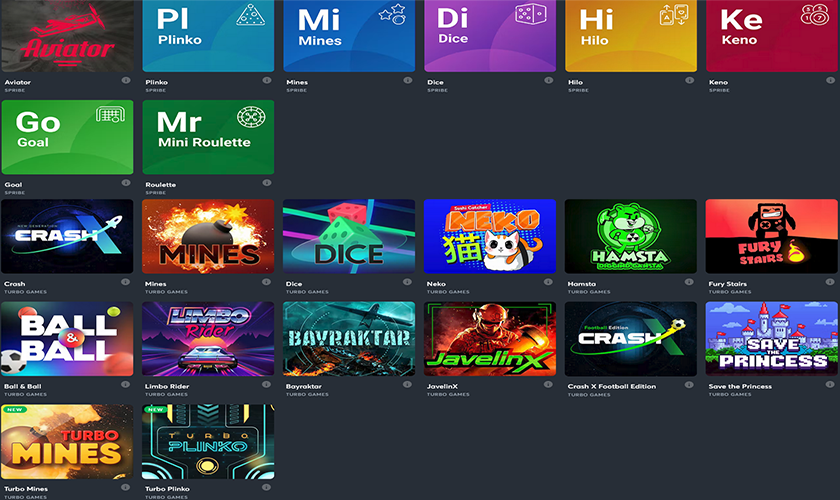Select the green Go Goal tile

click(68, 137)
